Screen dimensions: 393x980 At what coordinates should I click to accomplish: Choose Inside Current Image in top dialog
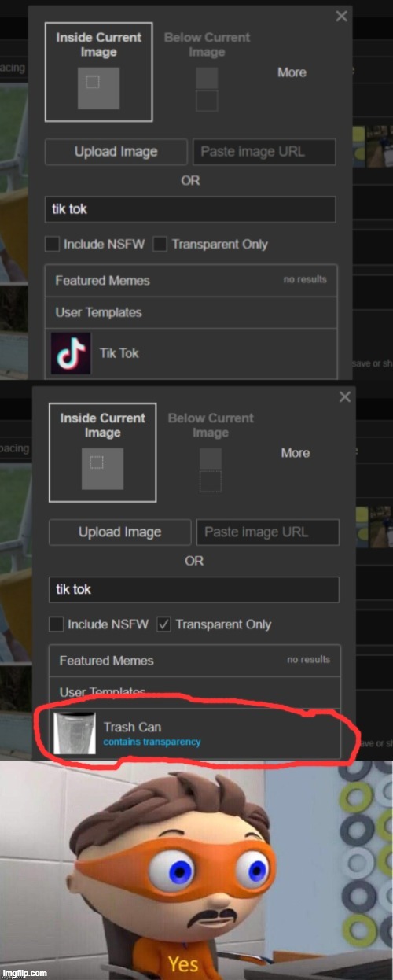[97, 72]
